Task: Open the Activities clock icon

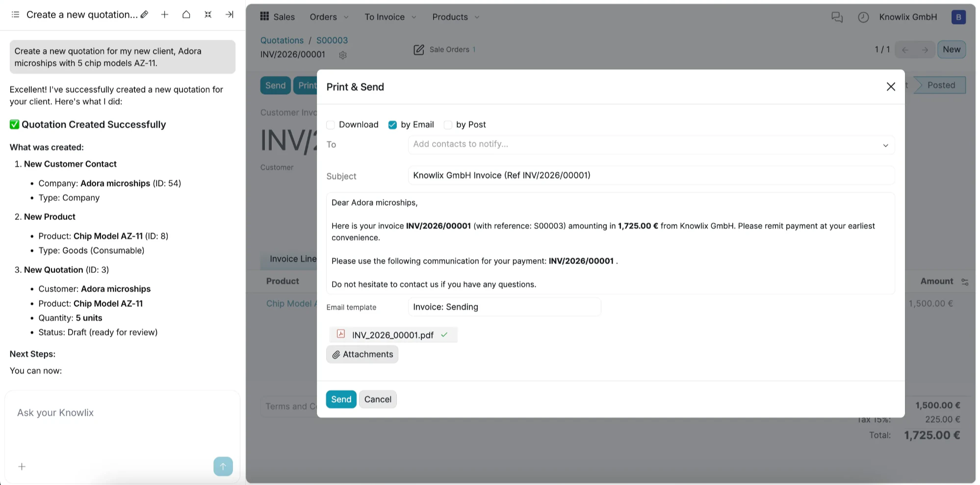Action: (x=863, y=17)
